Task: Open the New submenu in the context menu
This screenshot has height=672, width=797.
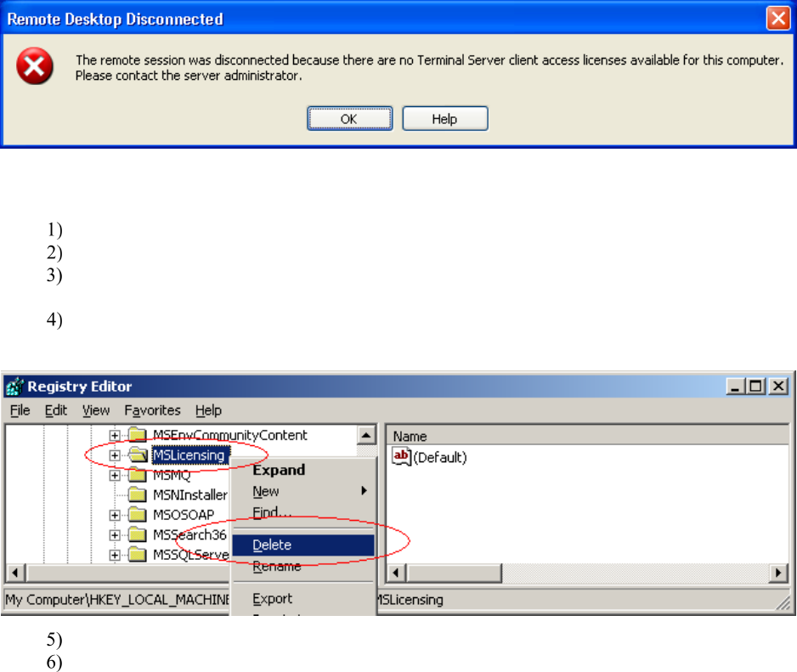Action: pos(303,492)
